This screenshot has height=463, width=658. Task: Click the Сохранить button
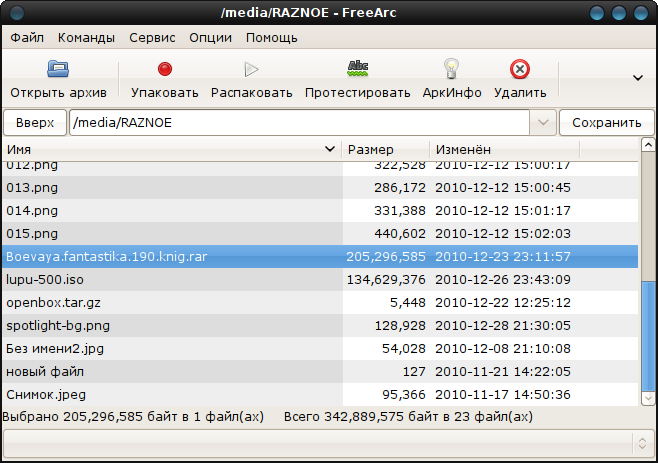click(x=606, y=123)
